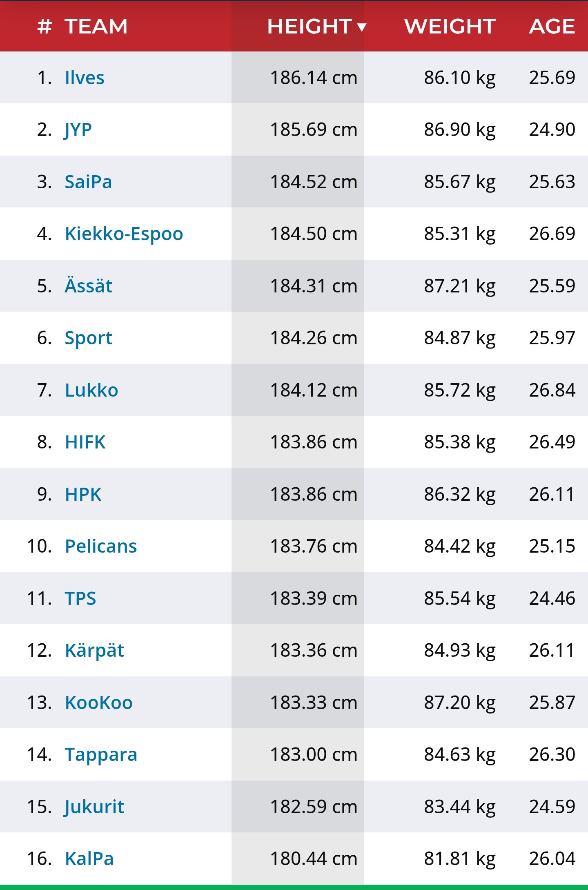Open the Kärpät team link
Image resolution: width=588 pixels, height=890 pixels.
(94, 651)
